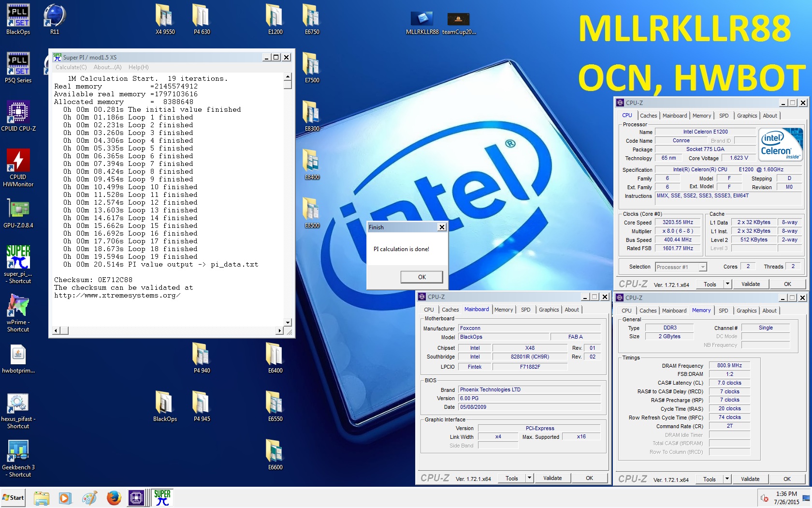This screenshot has width=812, height=508.
Task: Expand Tools dropdown arrow in Memory window
Action: (727, 479)
